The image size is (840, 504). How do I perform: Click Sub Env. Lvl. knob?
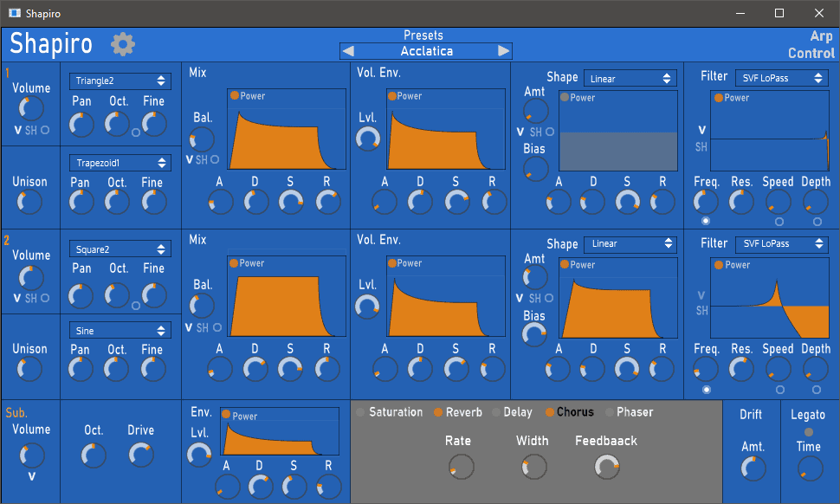click(199, 454)
